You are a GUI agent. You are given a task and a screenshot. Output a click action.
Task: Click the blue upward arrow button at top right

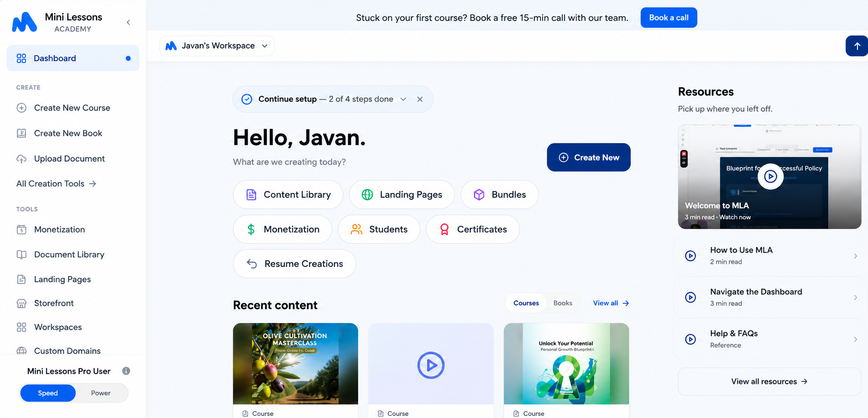point(856,46)
